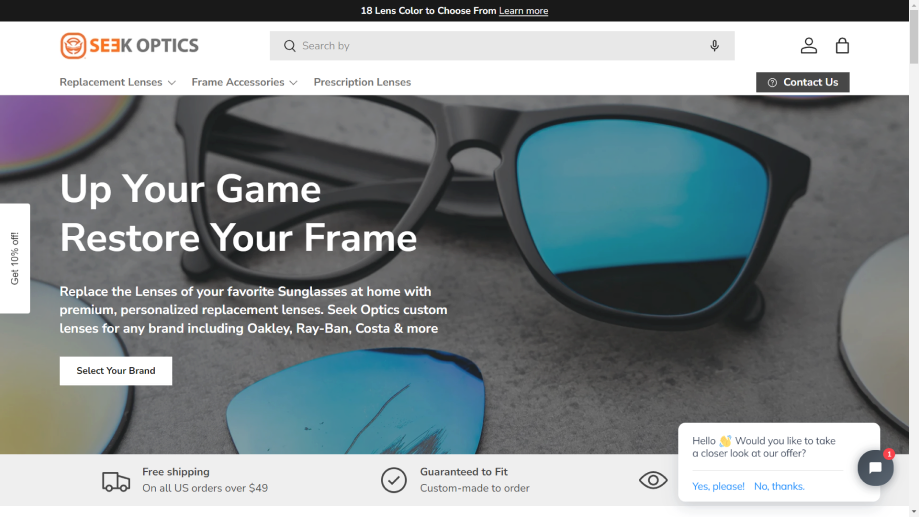Expand the Frame Accessories dropdown
The width and height of the screenshot is (920, 517).
tap(244, 82)
